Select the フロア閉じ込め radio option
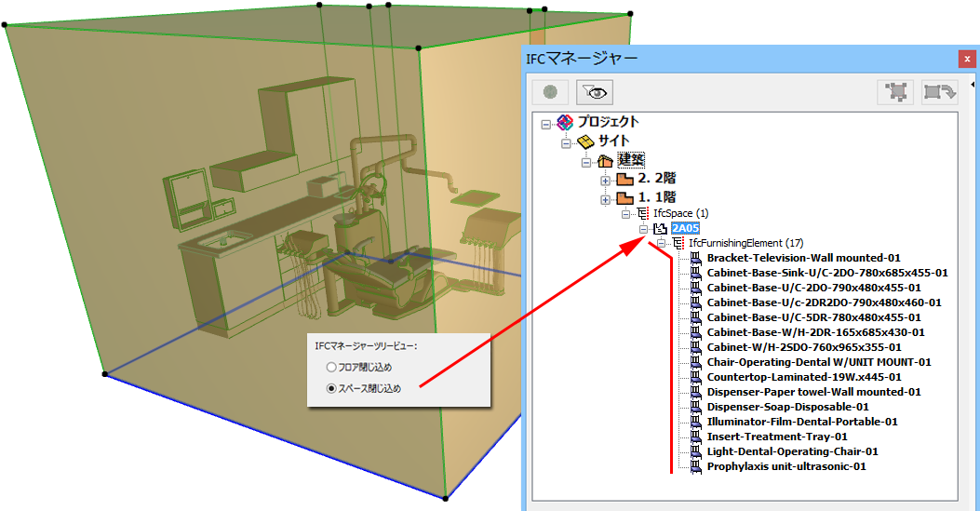 [x=332, y=368]
